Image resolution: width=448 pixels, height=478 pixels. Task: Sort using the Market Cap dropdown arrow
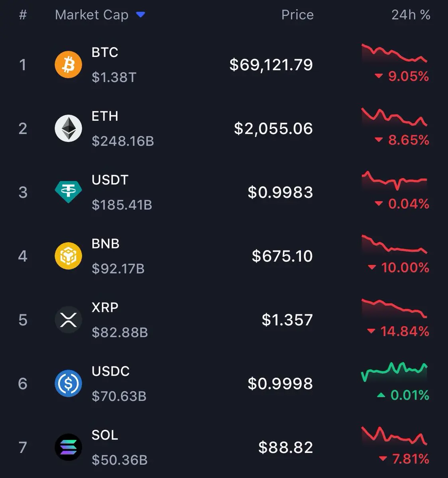click(140, 15)
